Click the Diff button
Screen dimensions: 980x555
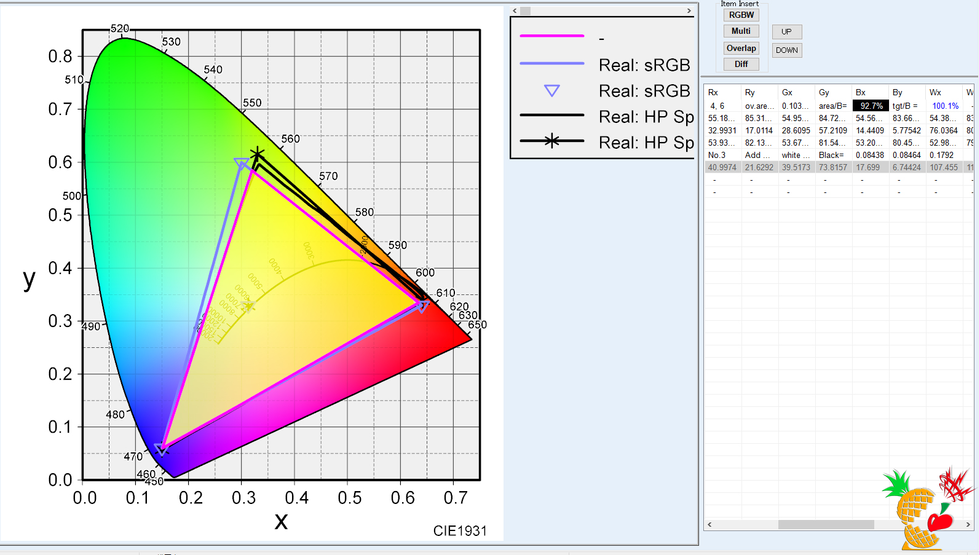[x=741, y=65]
